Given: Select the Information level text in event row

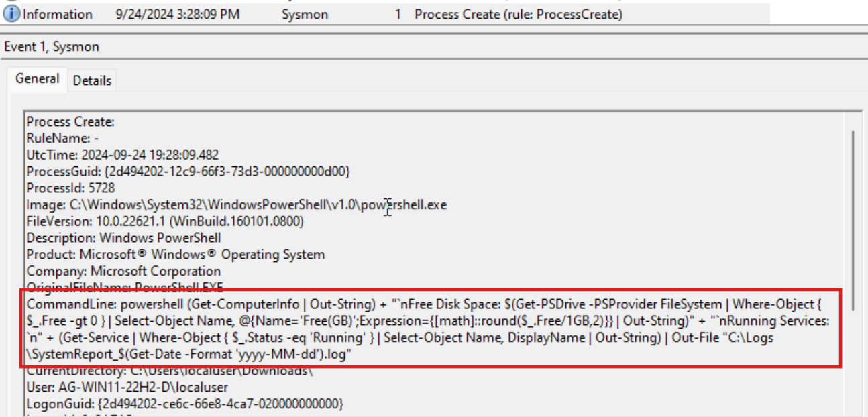Looking at the screenshot, I should [x=58, y=14].
